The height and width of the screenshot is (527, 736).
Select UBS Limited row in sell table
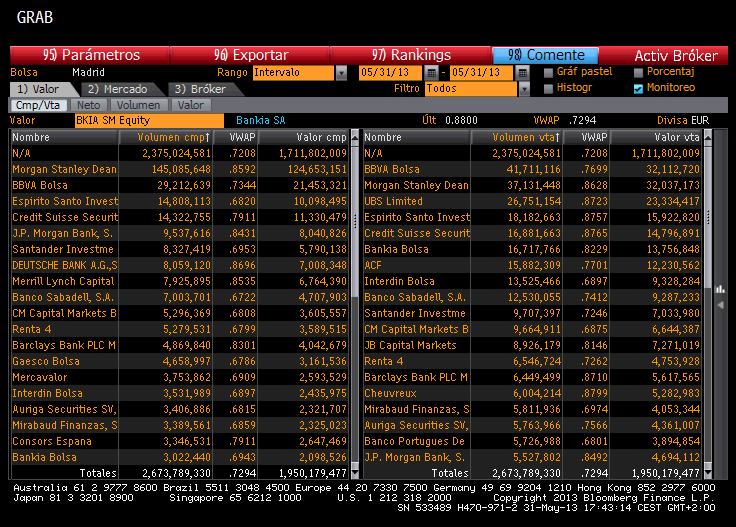(532, 201)
